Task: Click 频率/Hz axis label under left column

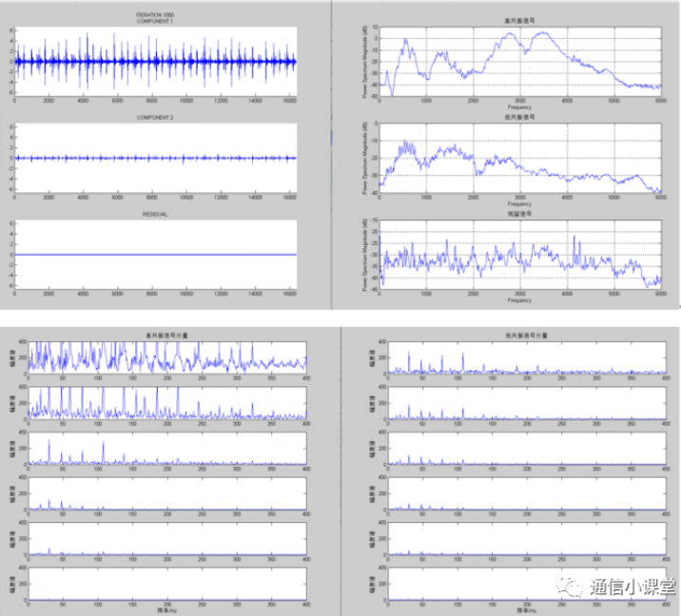Action: pos(167,609)
